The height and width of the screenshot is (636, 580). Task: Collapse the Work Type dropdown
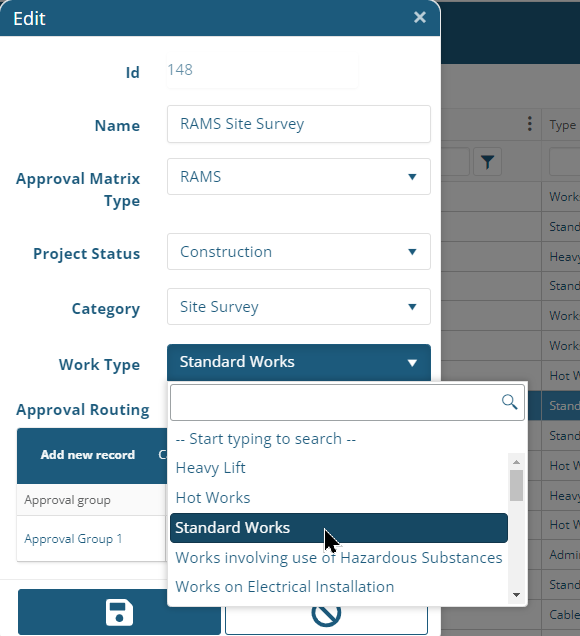pyautogui.click(x=299, y=362)
